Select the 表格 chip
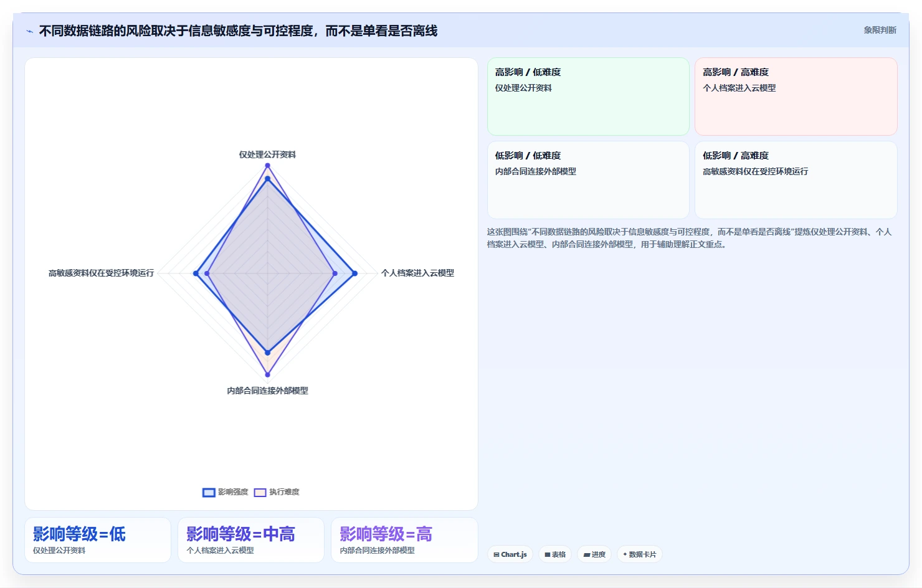This screenshot has height=588, width=922. [x=555, y=554]
